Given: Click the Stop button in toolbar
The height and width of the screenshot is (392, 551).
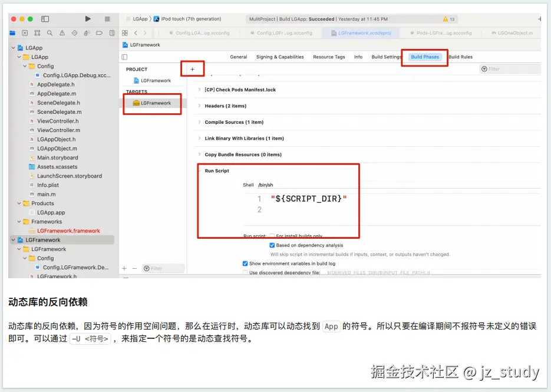Looking at the screenshot, I should click(107, 19).
